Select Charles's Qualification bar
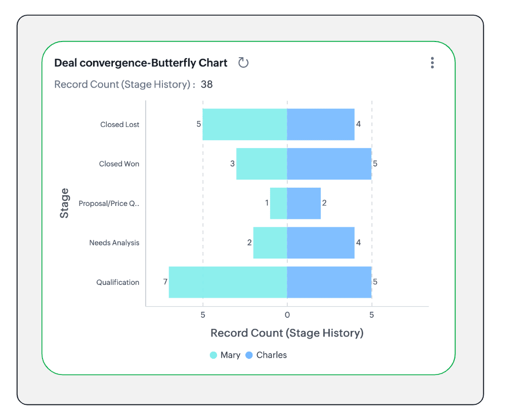Image resolution: width=513 pixels, height=420 pixels. (329, 282)
